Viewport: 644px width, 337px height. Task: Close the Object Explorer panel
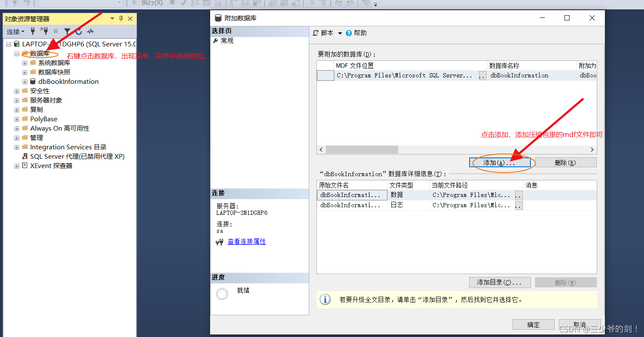[130, 19]
